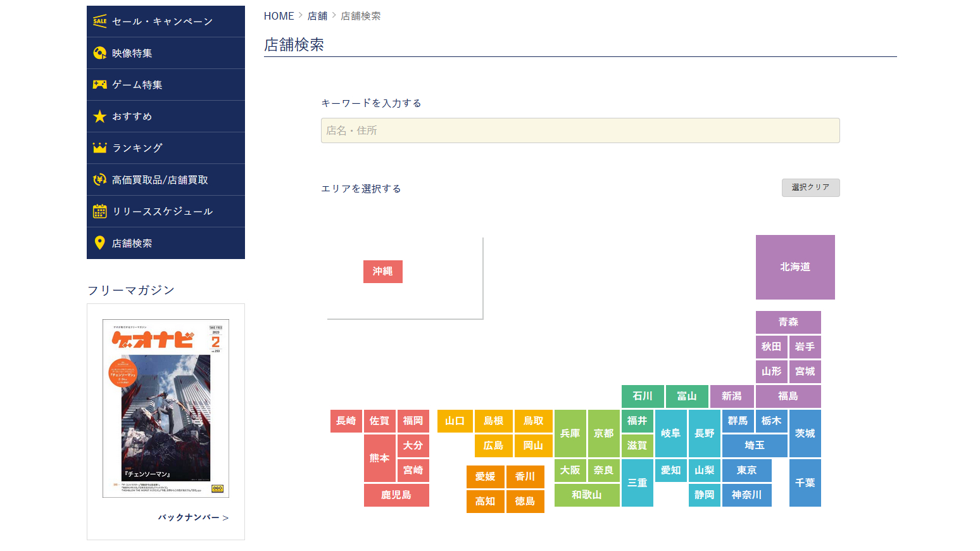Screen dimensions: 980x551
Task: Open ランキング menu item
Action: pos(166,148)
